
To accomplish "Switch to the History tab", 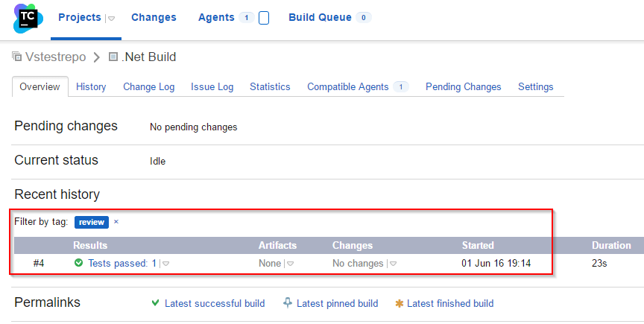I will click(91, 86).
